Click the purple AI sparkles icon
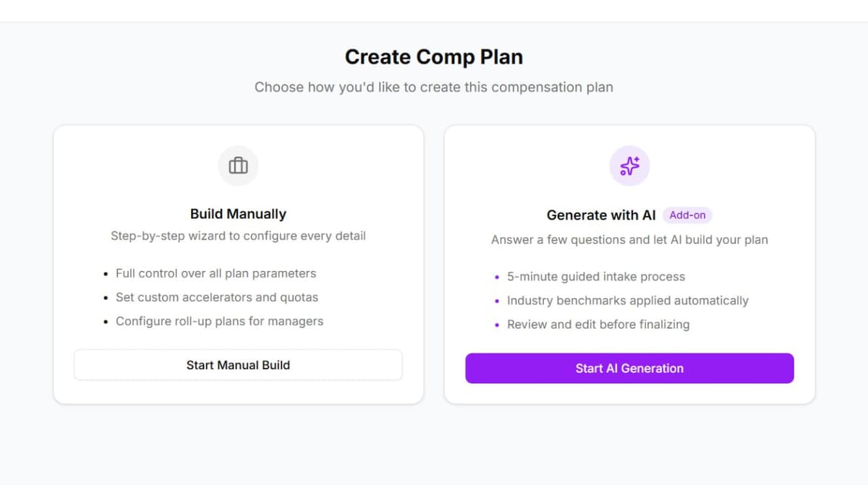Image resolution: width=868 pixels, height=485 pixels. pos(630,166)
